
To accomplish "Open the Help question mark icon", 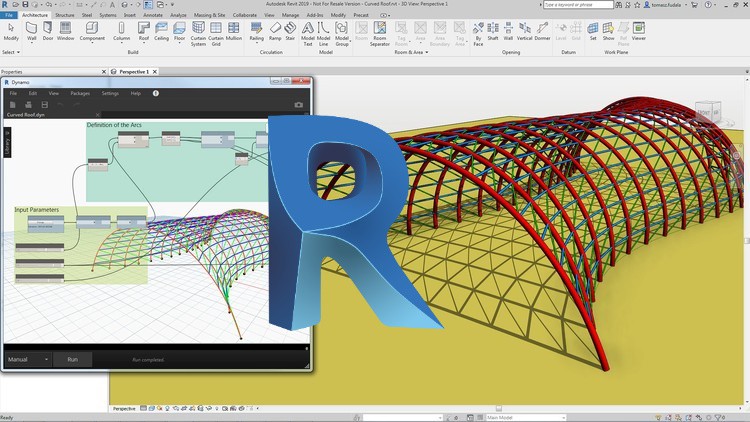I will 707,5.
